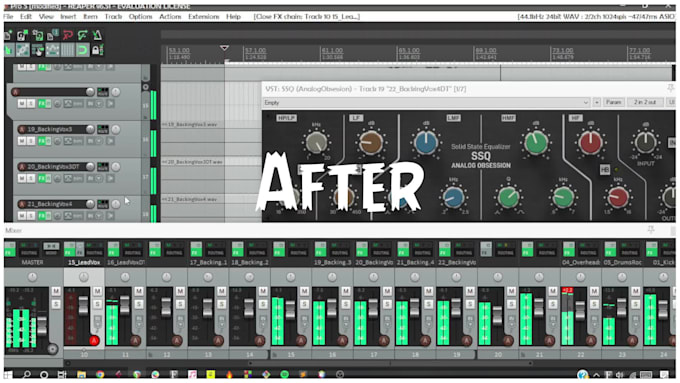Image resolution: width=680 pixels, height=383 pixels.
Task: Click the 16_LeadVoxDT strip volume fader
Action: pos(124,305)
